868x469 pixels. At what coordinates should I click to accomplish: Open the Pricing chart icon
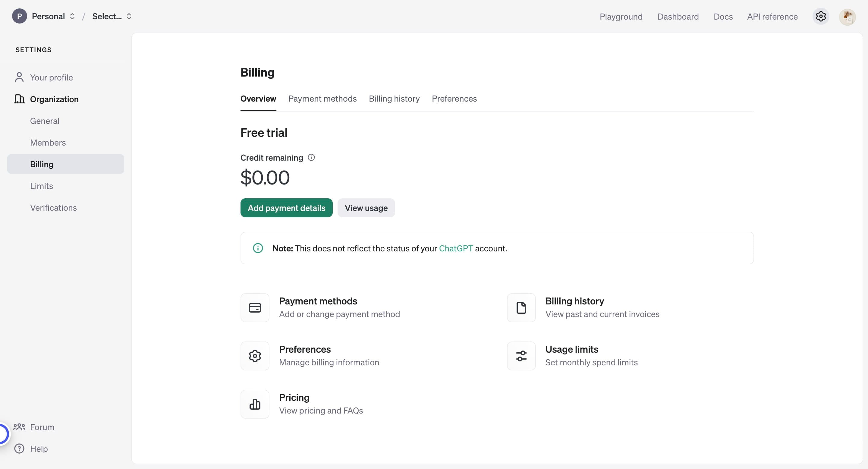tap(255, 404)
